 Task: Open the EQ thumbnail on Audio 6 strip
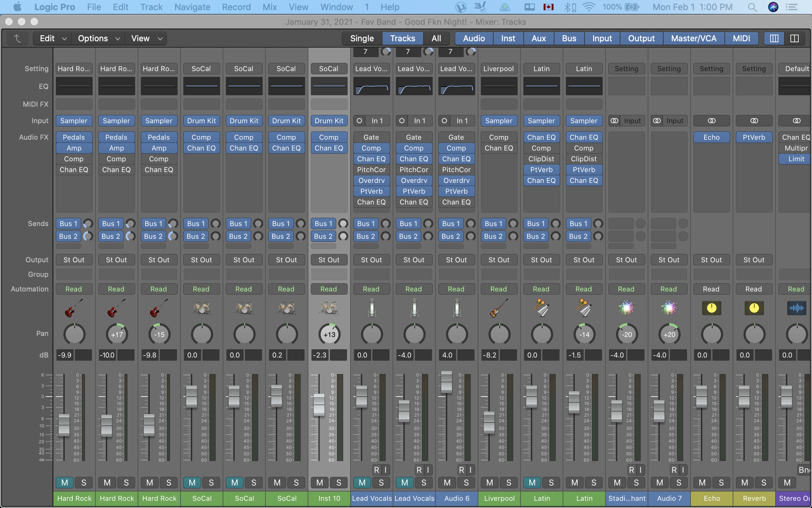click(x=457, y=86)
